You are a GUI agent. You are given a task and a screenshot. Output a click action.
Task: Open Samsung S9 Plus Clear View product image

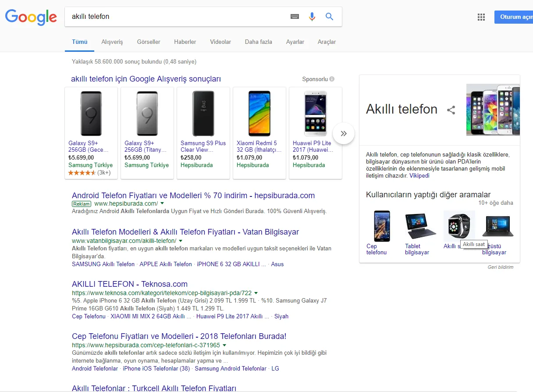pos(203,114)
